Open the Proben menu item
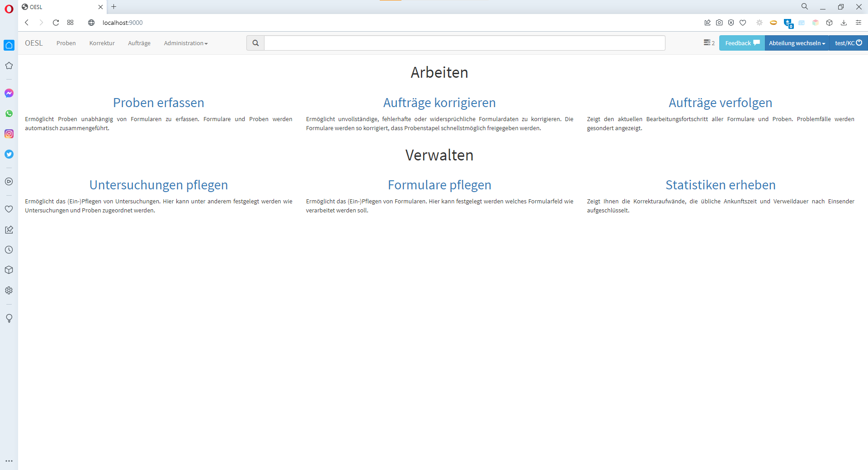Screen dimensions: 868x470 tap(66, 43)
